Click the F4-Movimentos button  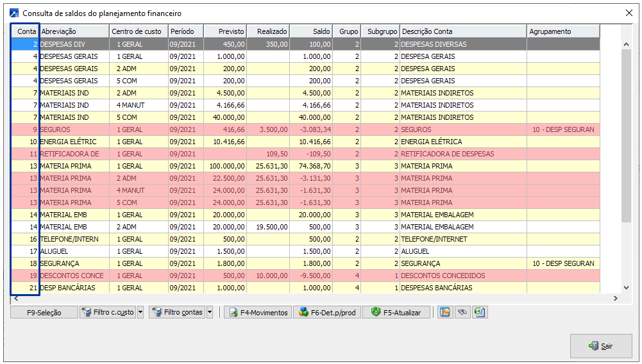[258, 312]
